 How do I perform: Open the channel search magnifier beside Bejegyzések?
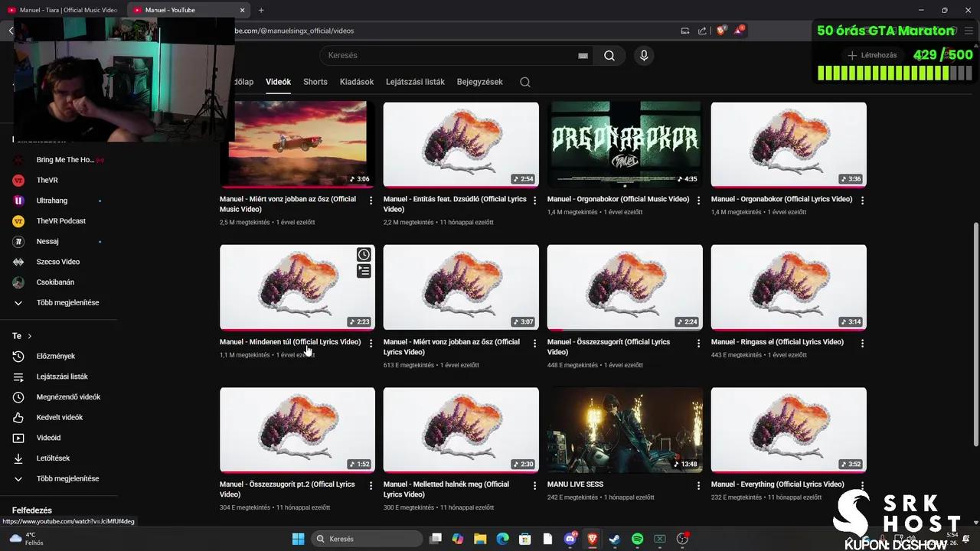tap(524, 82)
